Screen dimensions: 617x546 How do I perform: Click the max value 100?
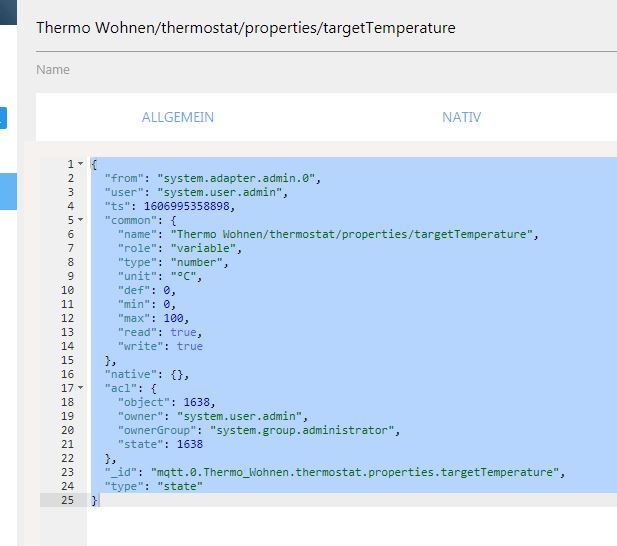[174, 318]
